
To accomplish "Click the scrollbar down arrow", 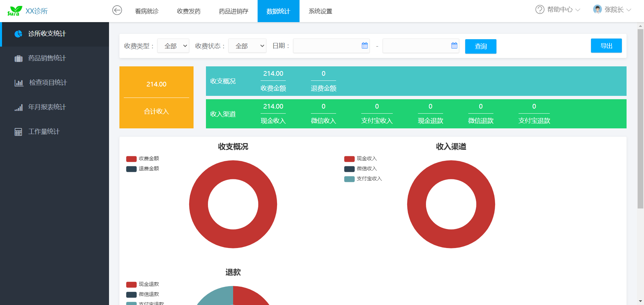I will click(640, 301).
